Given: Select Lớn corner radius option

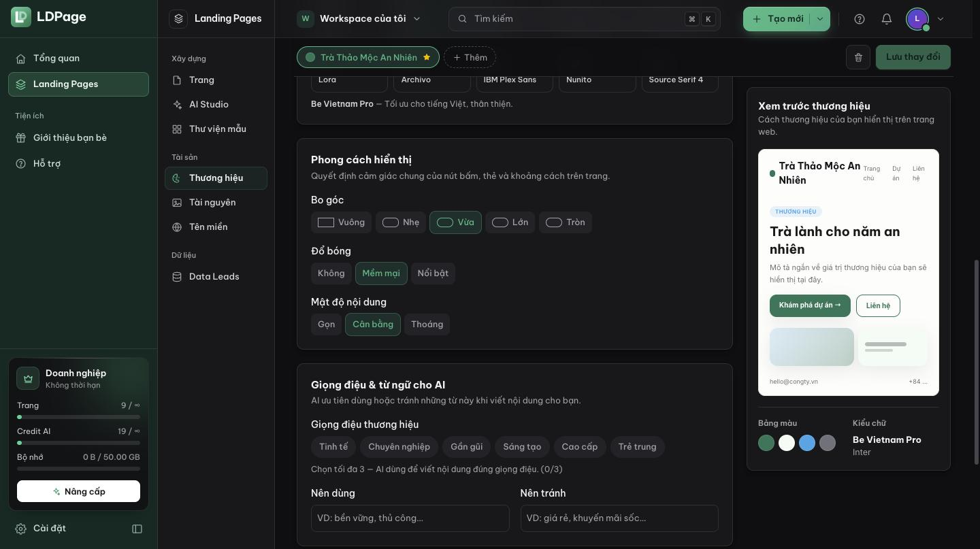Looking at the screenshot, I should [x=510, y=222].
